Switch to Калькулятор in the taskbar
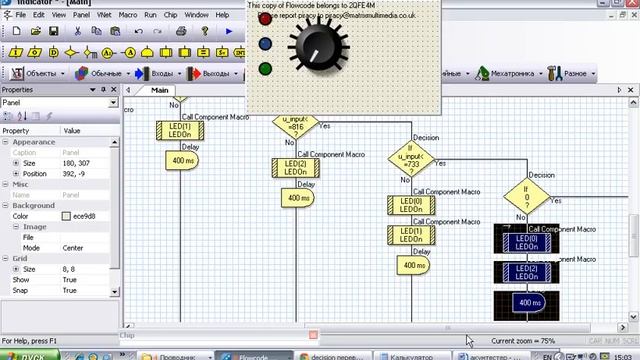Screen dimensions: 640x360 point(412,356)
